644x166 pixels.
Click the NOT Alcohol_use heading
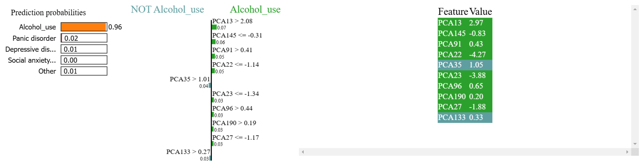167,10
